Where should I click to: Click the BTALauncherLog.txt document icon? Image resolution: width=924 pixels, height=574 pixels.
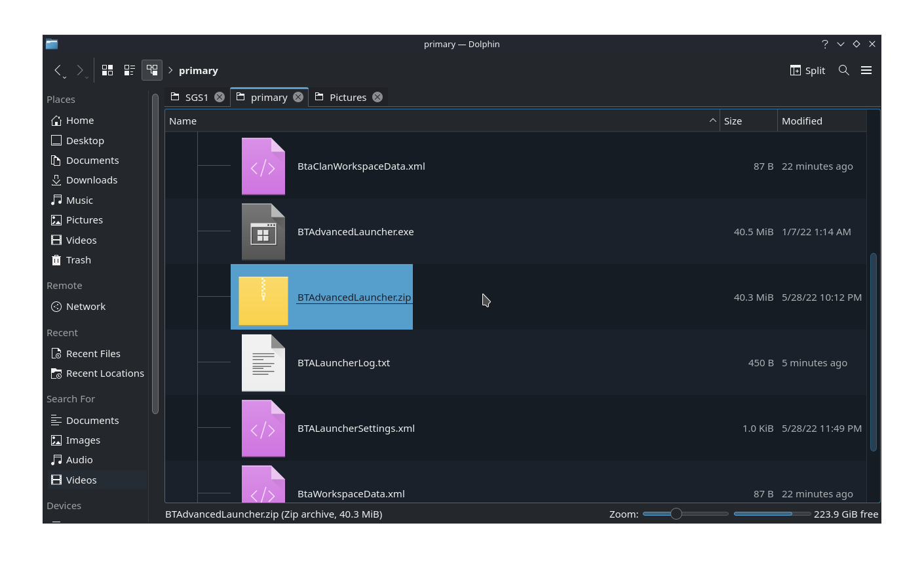263,363
